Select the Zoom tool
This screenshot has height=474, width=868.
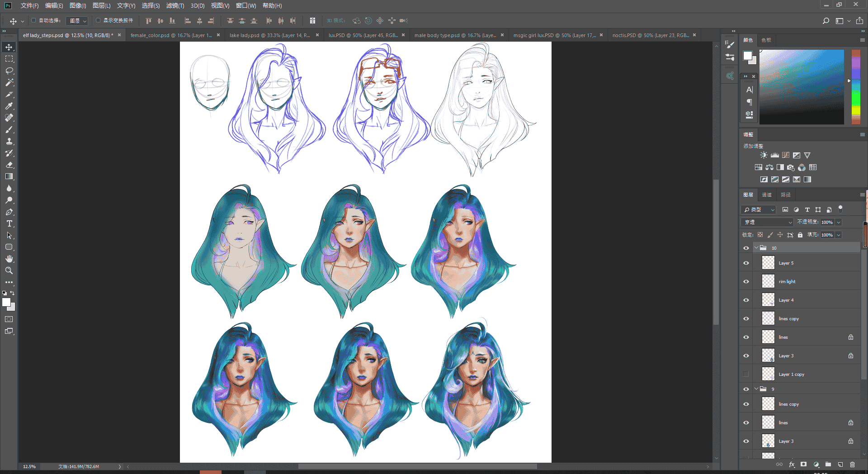(x=9, y=270)
